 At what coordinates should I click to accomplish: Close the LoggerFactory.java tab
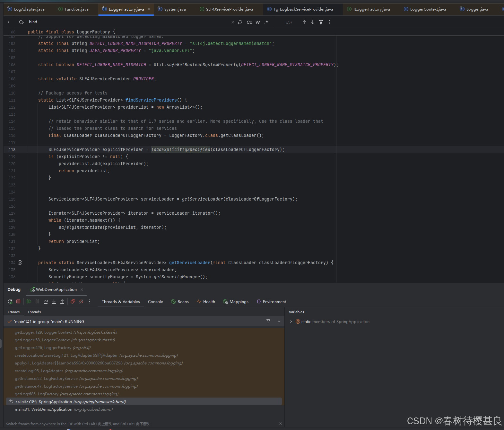point(149,9)
